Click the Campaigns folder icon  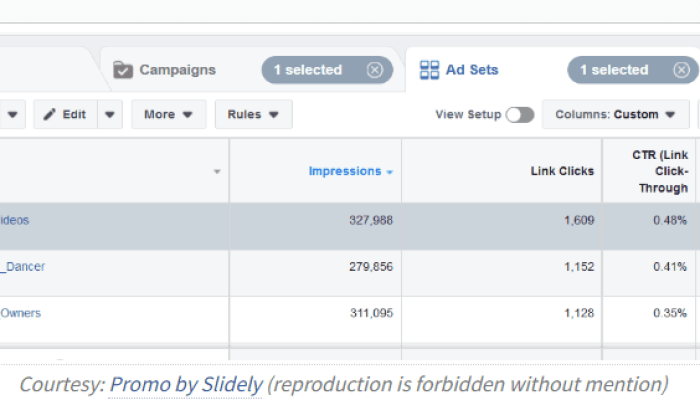(x=123, y=70)
